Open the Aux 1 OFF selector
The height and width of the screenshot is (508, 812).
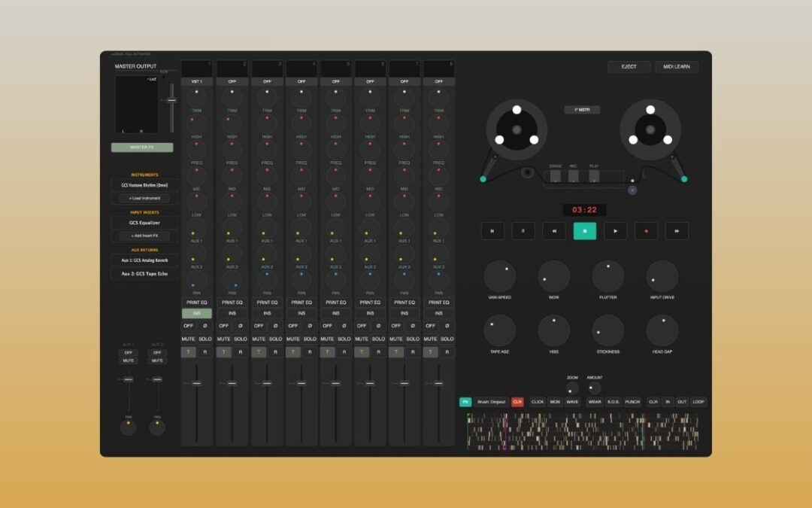pos(129,352)
